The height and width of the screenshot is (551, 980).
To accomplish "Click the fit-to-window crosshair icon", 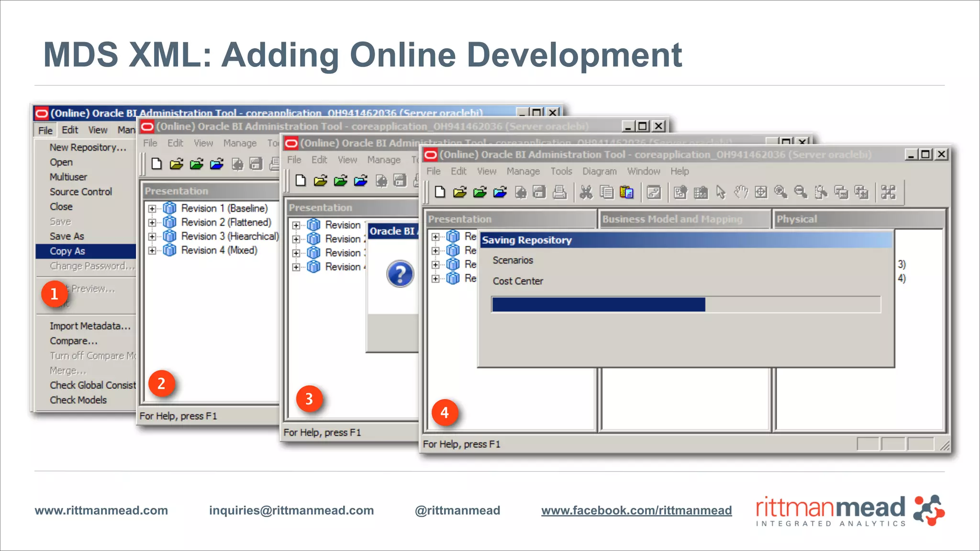I will point(761,192).
